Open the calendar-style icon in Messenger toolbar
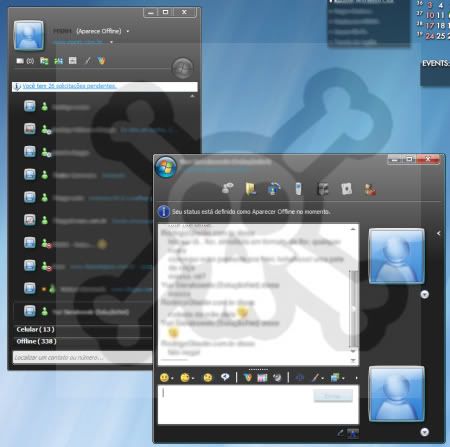Screen dimensions: 450x447 point(73,60)
